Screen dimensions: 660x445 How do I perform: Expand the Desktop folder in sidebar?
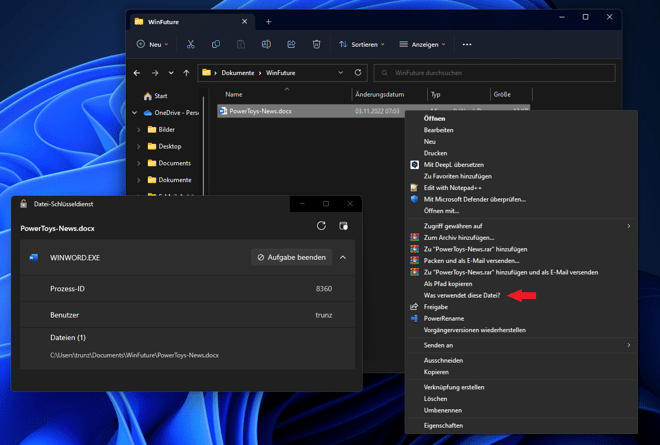[x=138, y=147]
